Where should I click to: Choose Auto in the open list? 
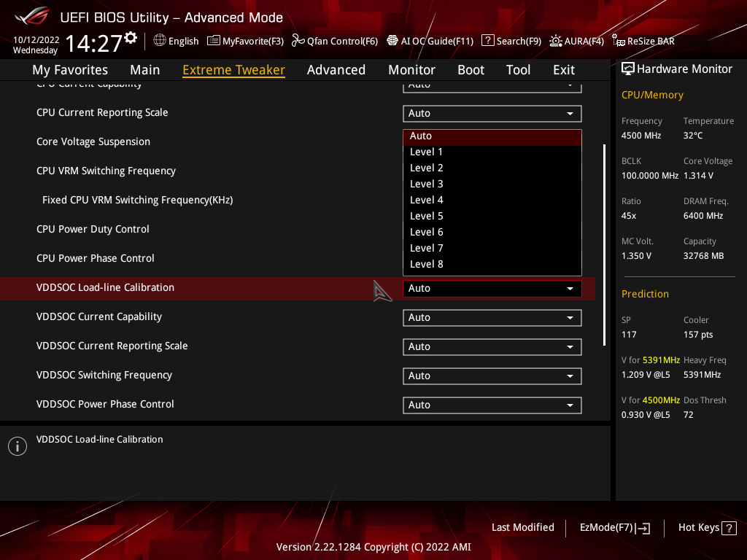tap(492, 136)
